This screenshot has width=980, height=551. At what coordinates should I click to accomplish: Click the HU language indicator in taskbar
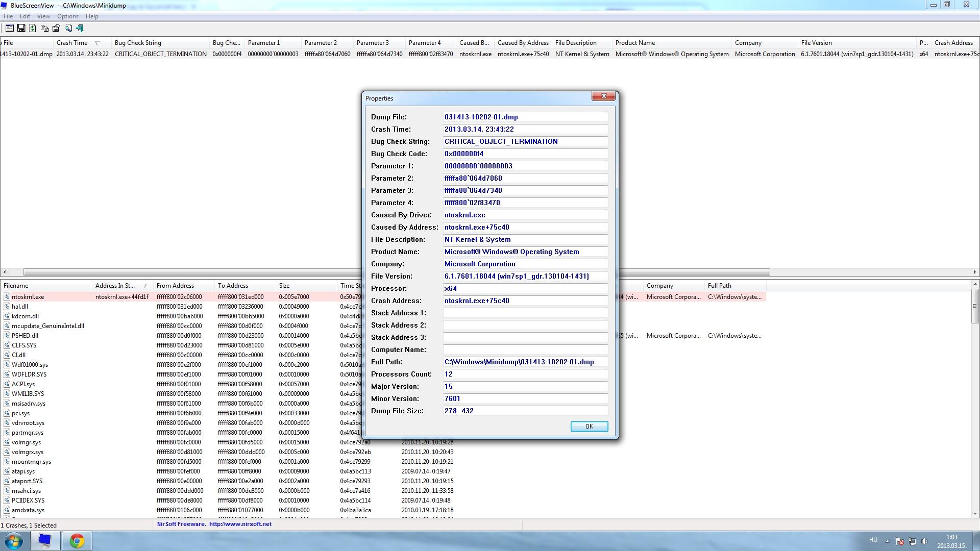click(873, 540)
